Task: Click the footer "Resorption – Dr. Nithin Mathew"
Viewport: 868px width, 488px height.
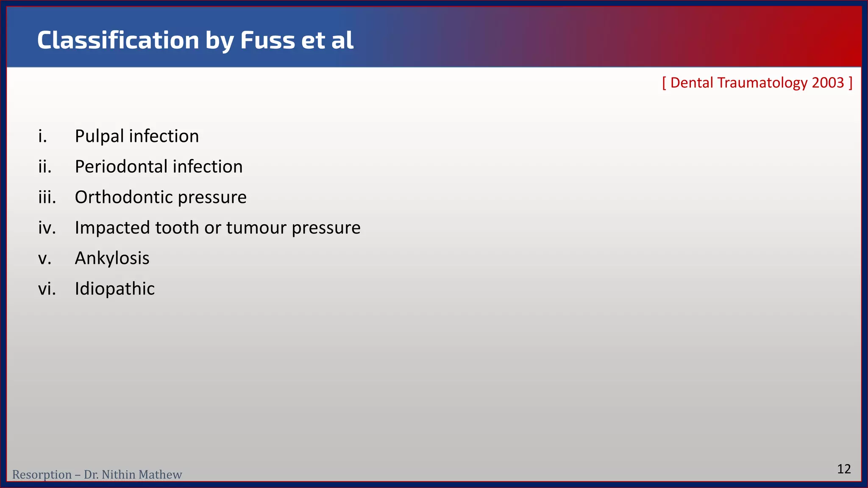Action: [x=97, y=474]
